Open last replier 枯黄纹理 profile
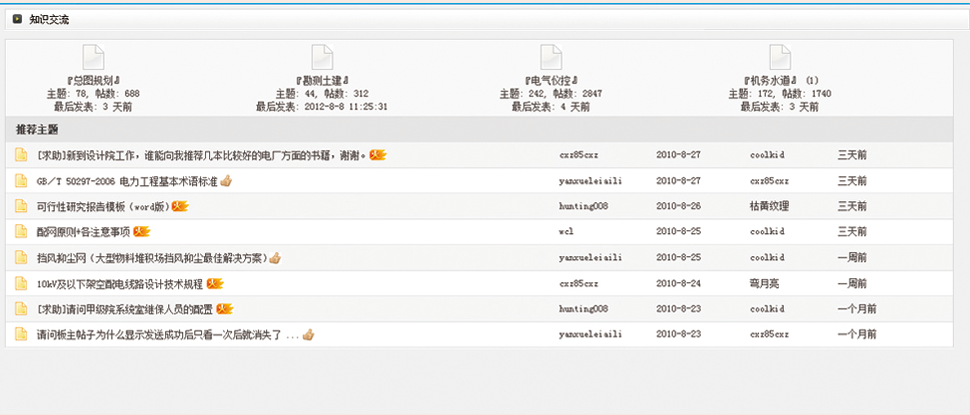 tap(769, 206)
